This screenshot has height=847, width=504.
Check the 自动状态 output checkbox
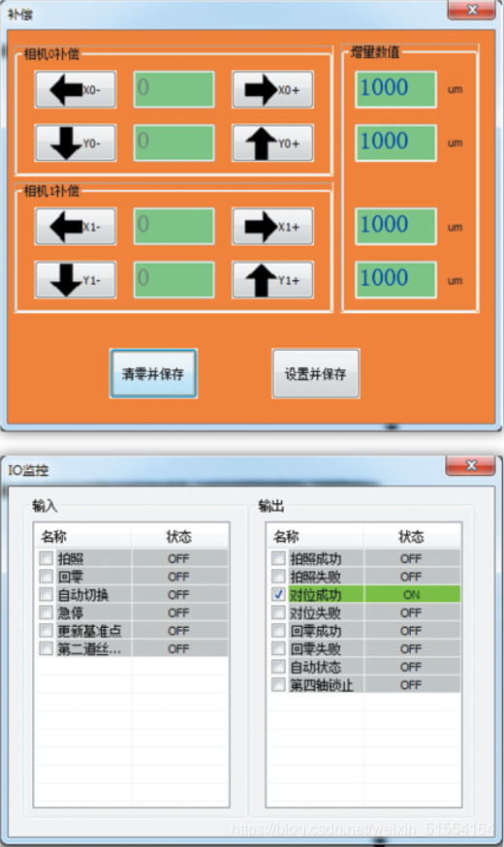pos(279,667)
